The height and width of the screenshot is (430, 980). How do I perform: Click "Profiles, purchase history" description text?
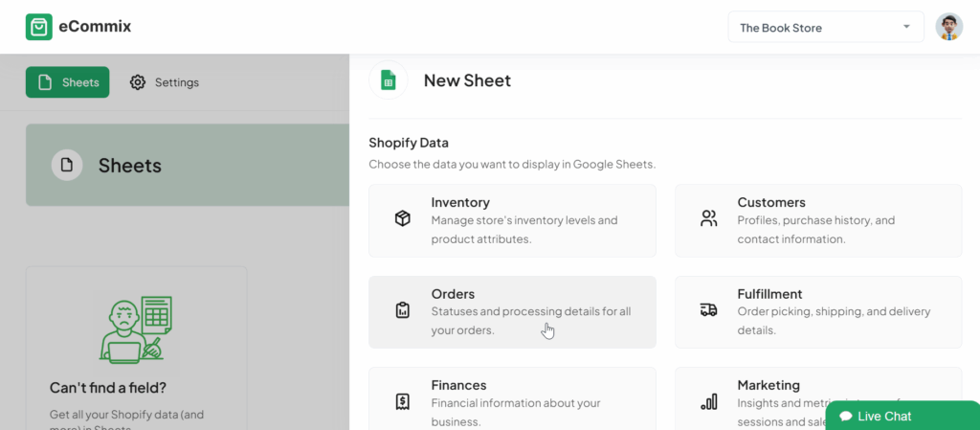click(816, 230)
